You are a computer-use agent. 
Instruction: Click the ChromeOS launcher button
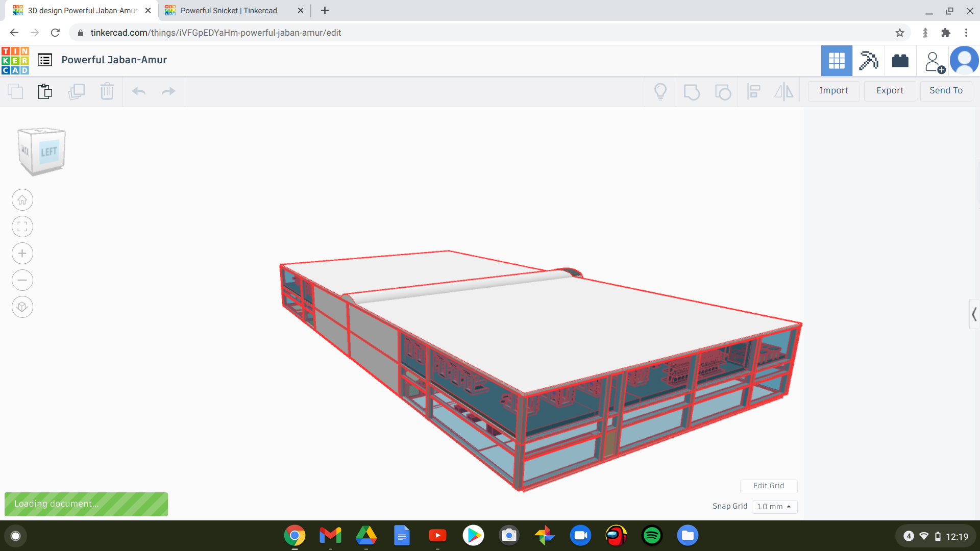pos(15,536)
